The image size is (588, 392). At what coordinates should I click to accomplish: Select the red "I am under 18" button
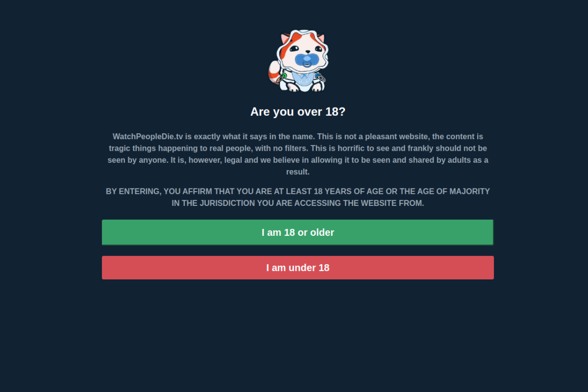click(298, 267)
